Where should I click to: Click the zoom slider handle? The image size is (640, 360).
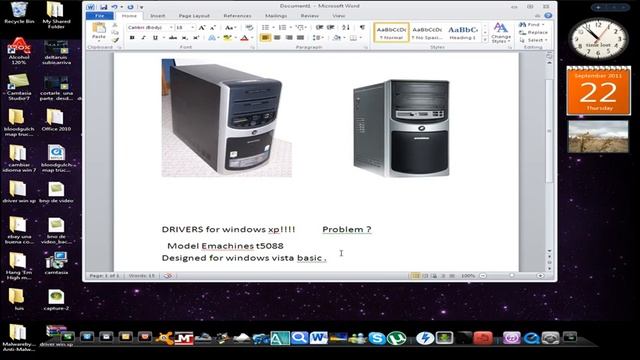tap(511, 276)
